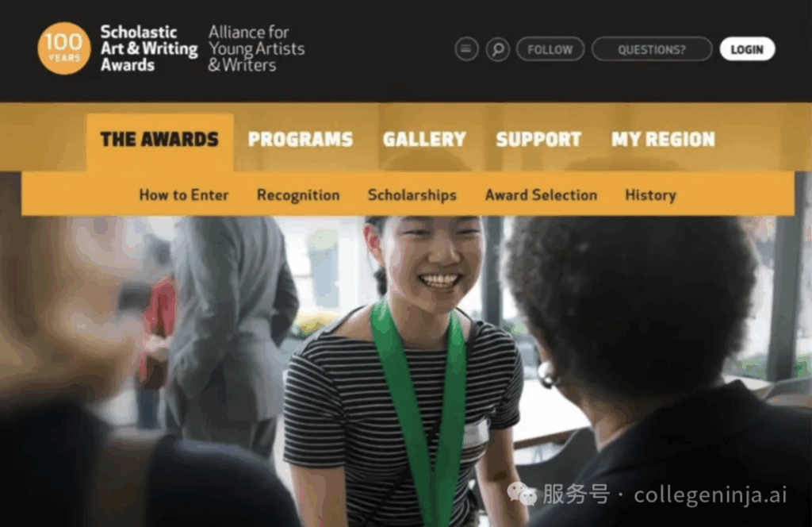812x527 pixels.
Task: Select MY REGION in navigation
Action: pos(663,140)
